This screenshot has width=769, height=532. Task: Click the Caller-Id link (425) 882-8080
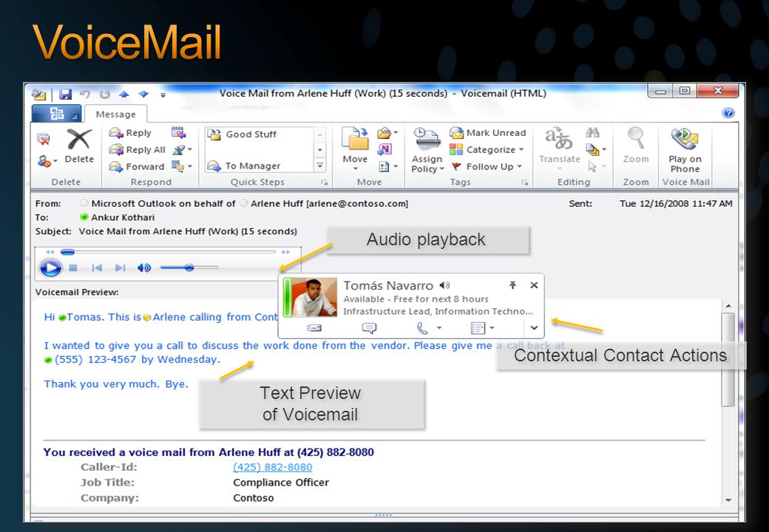click(273, 467)
